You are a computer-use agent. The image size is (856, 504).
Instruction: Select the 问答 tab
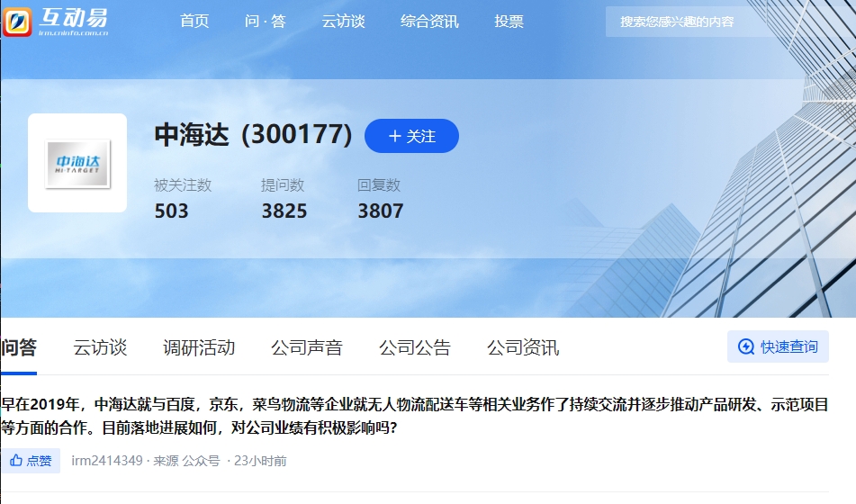tap(19, 347)
